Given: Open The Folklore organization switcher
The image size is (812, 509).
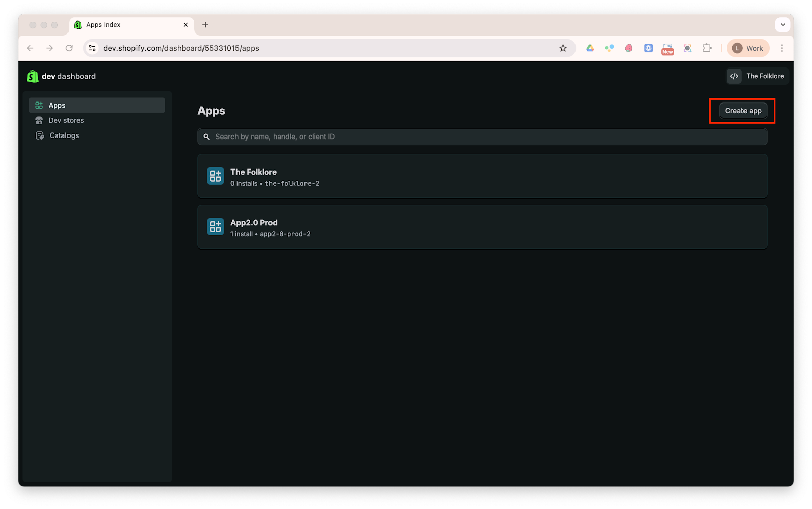Looking at the screenshot, I should tap(758, 76).
